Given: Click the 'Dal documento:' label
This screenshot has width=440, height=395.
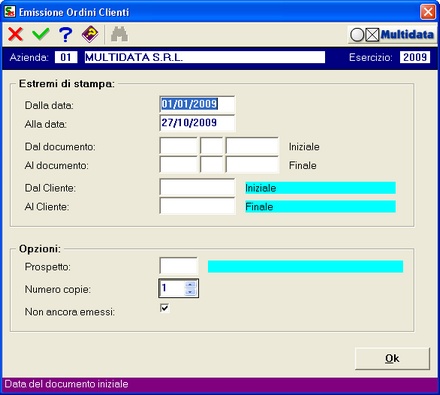Looking at the screenshot, I should [60, 147].
